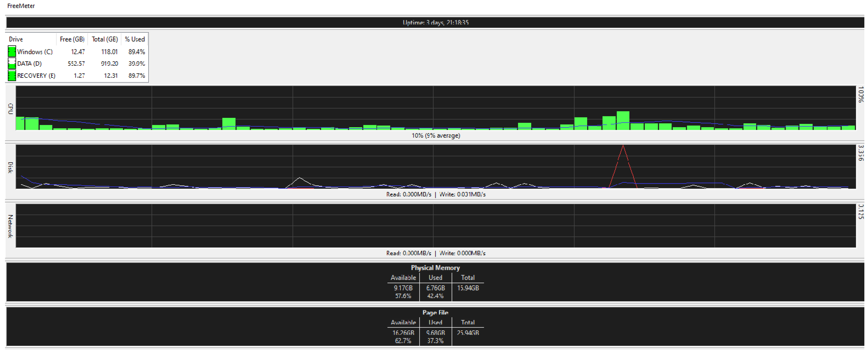Click the Windows (C) drive usage icon

(x=12, y=52)
